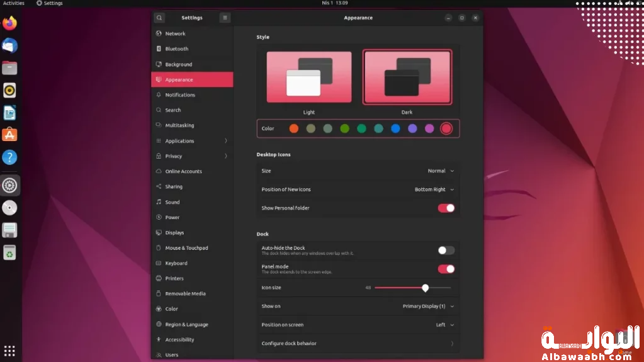Open the hamburger menu in Settings header
Viewport: 644px width, 362px height.
[225, 18]
